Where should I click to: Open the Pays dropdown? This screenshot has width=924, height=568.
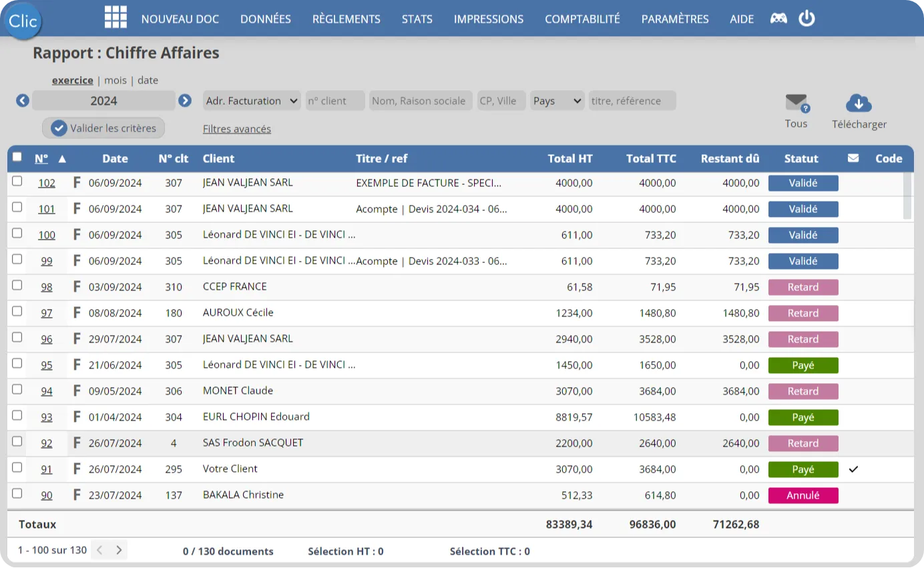pyautogui.click(x=557, y=101)
